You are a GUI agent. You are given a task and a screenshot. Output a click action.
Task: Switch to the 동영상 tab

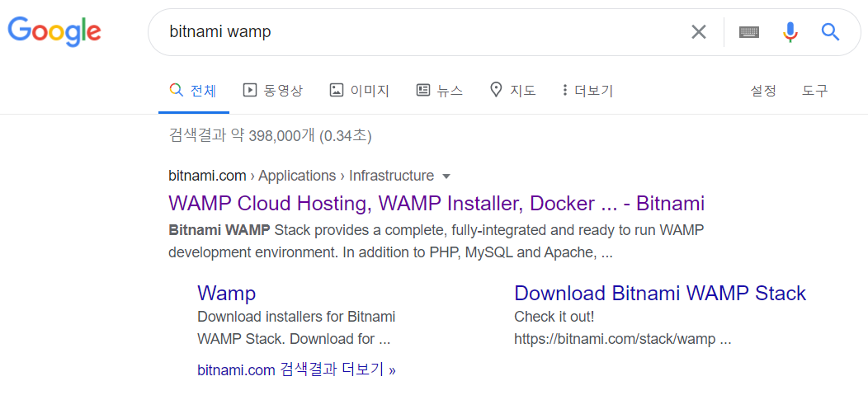(x=273, y=90)
